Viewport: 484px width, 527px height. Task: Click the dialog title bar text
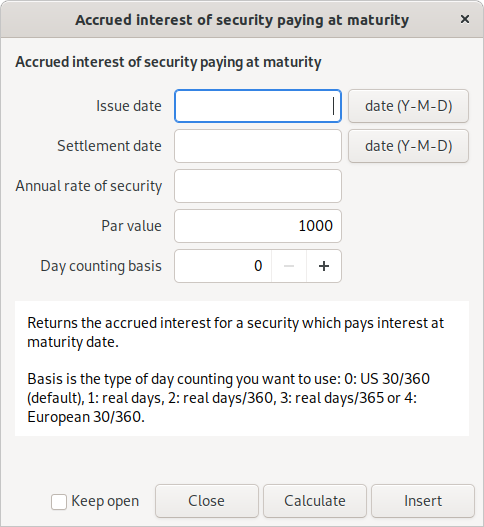[242, 20]
